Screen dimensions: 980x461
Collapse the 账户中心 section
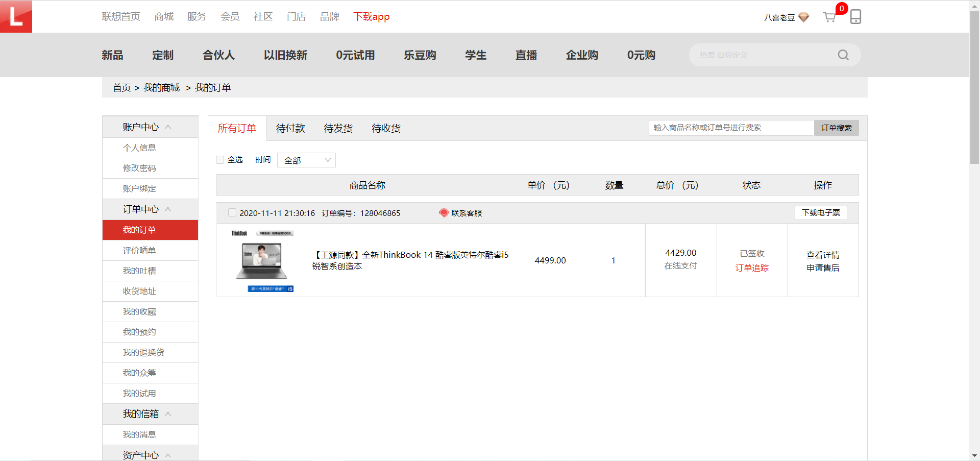[168, 127]
